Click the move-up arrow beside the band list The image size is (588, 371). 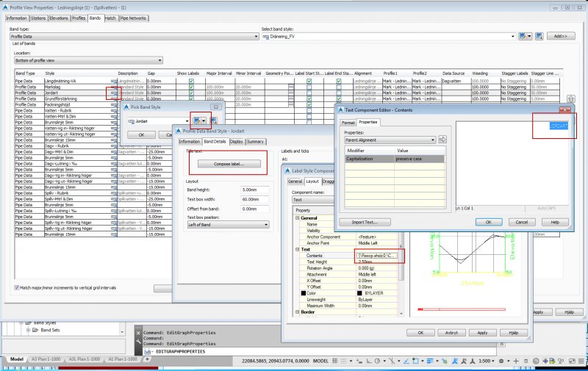[571, 98]
